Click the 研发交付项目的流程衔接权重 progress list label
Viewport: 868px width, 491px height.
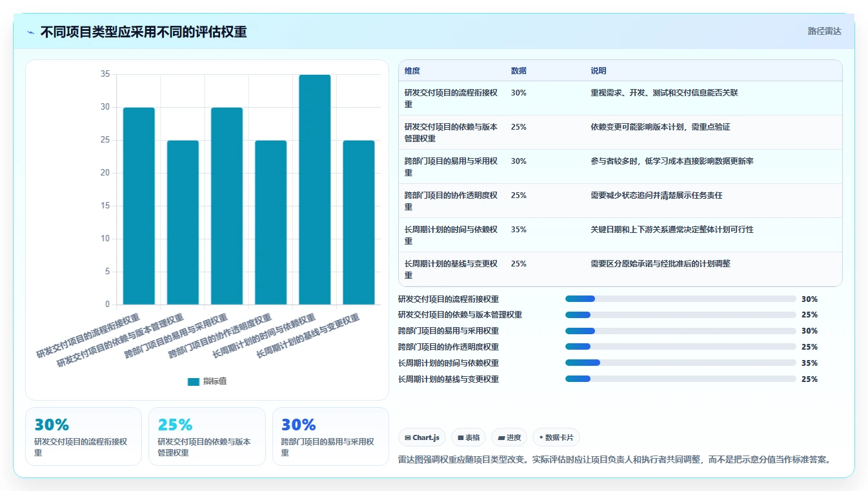449,299
